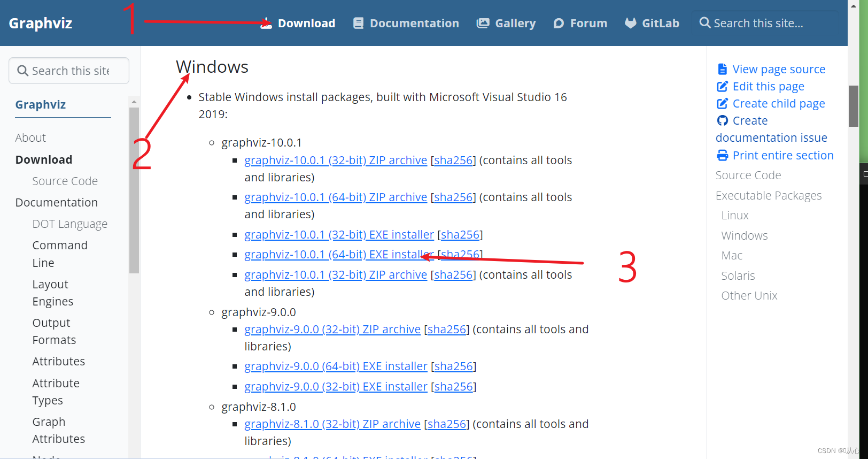The width and height of the screenshot is (868, 459).
Task: Click the pencil icon beside Create child page
Action: coord(722,103)
